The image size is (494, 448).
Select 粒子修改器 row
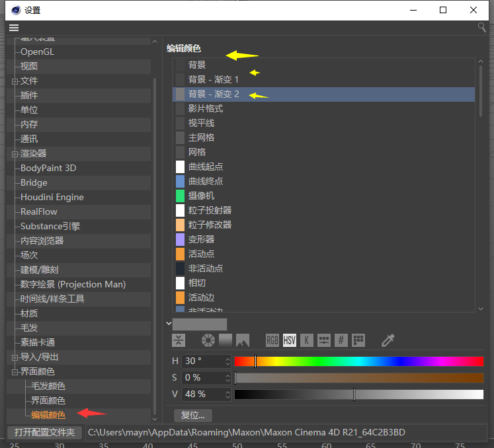click(323, 225)
